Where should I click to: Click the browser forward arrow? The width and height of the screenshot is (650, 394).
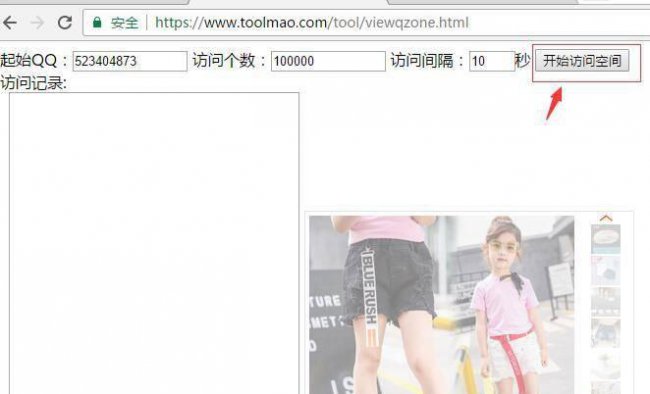tap(37, 22)
